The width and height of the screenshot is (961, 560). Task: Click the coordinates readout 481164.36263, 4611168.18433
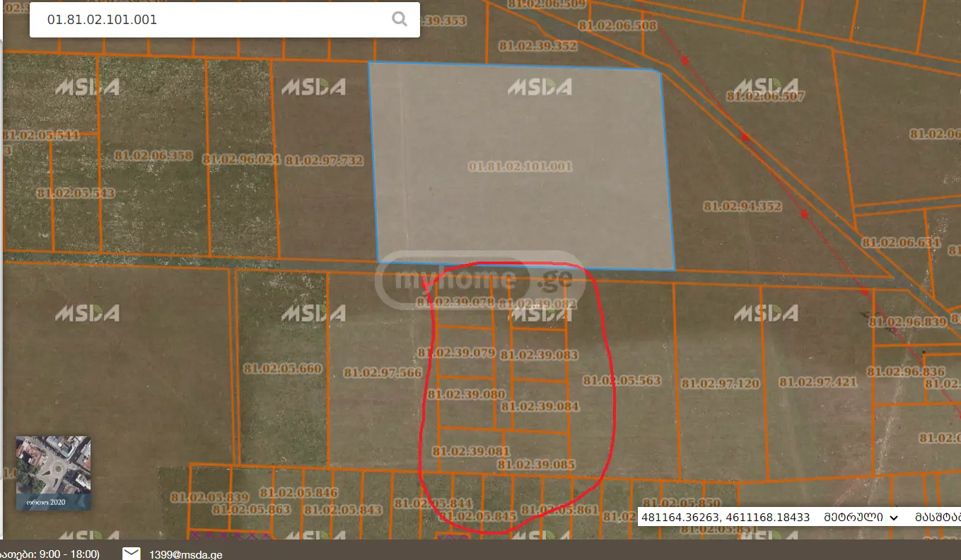(x=725, y=517)
